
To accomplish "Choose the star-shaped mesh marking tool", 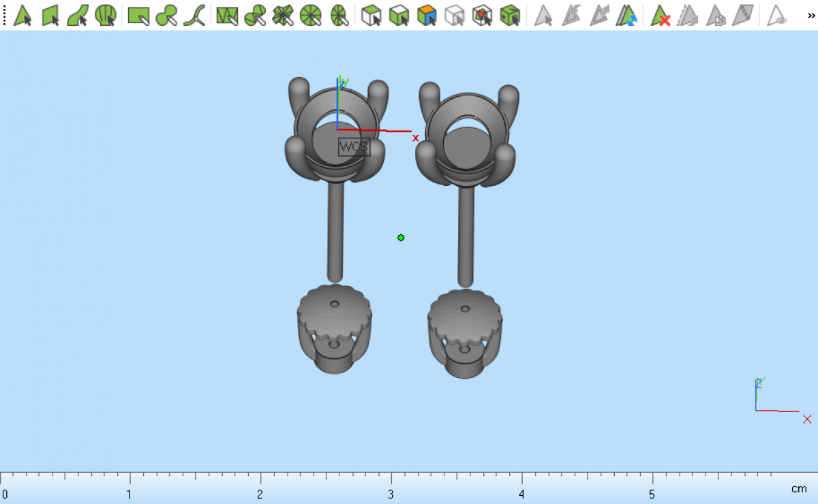I will tap(282, 15).
